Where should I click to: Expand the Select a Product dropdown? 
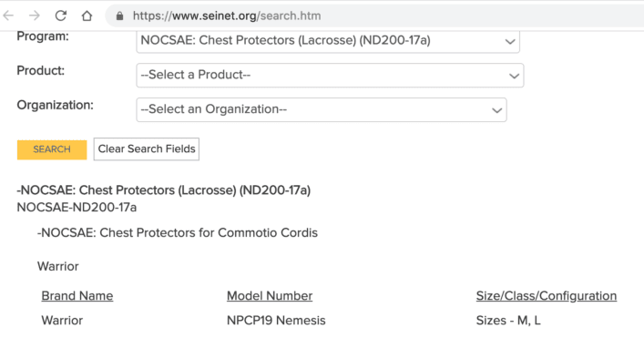[330, 75]
